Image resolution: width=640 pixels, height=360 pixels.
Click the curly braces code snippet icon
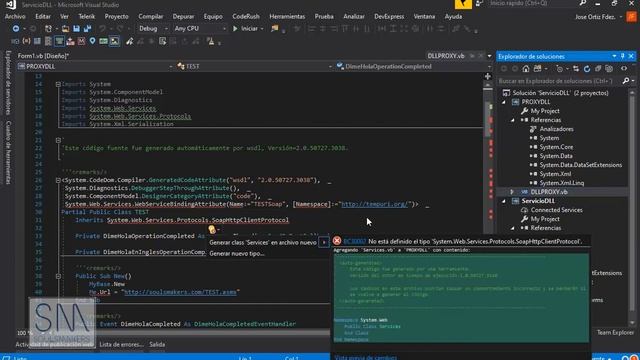point(26,41)
